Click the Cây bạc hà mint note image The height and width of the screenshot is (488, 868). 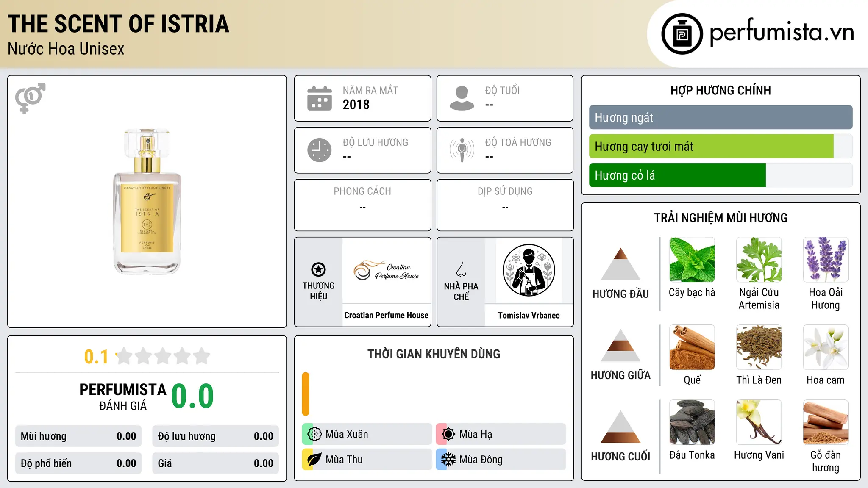[x=692, y=260]
